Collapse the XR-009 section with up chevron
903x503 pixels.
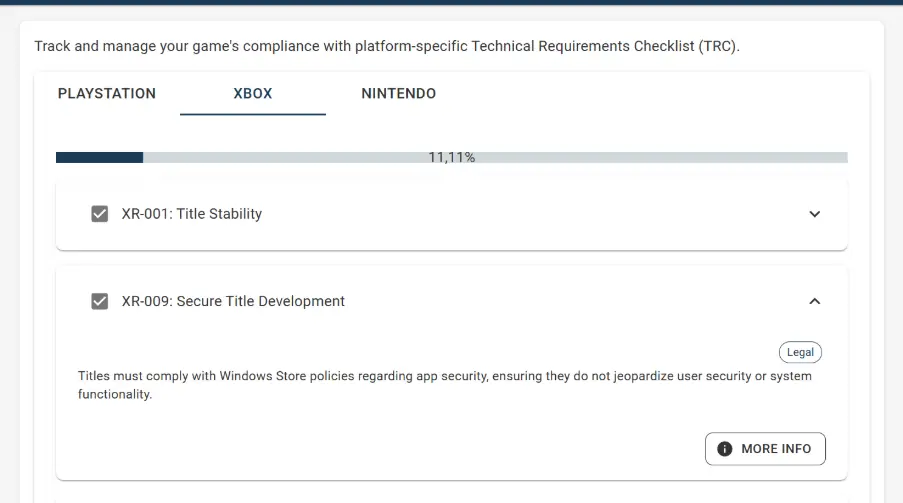pyautogui.click(x=814, y=301)
